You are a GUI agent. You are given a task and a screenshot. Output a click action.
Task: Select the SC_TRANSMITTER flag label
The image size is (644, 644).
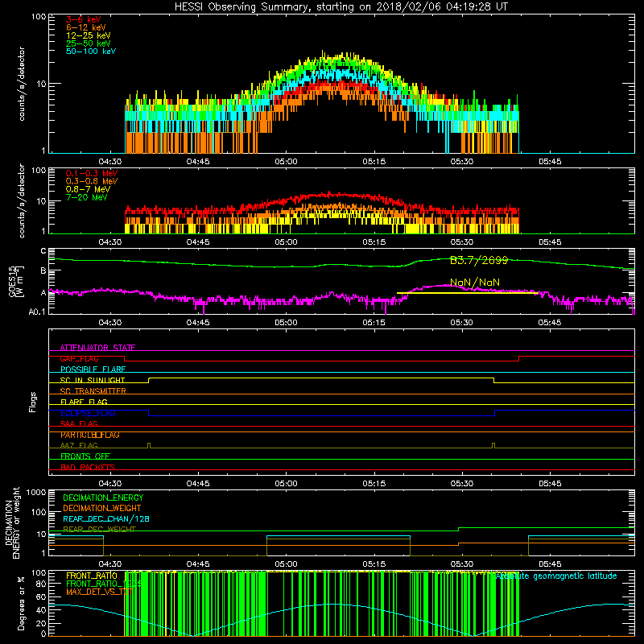(93, 391)
